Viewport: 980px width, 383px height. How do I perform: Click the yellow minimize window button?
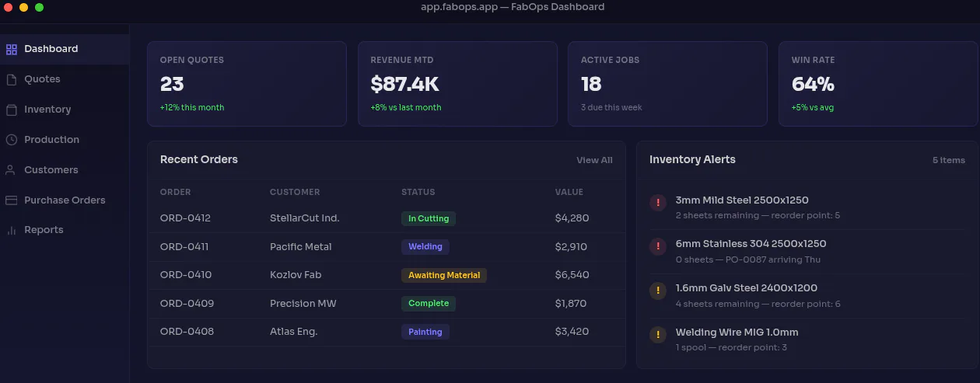pyautogui.click(x=24, y=7)
